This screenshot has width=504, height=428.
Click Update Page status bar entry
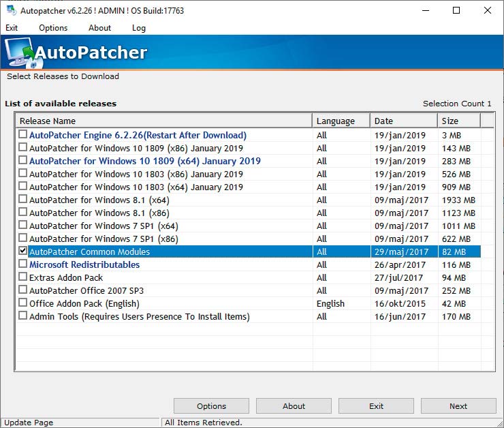tap(29, 423)
